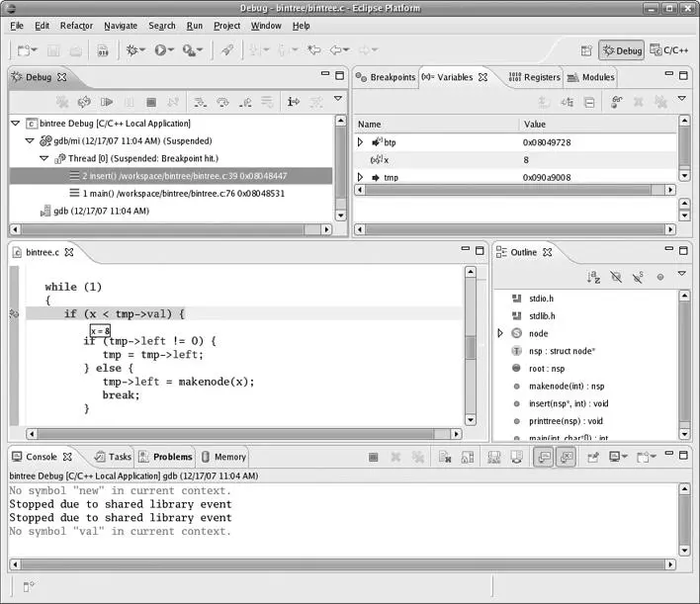Expand the node struct in Outline

click(x=500, y=333)
